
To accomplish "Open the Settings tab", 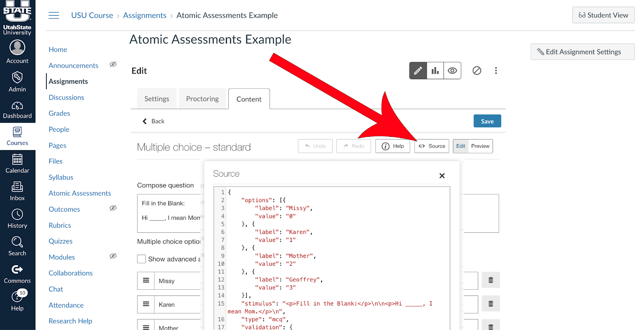I will 157,99.
